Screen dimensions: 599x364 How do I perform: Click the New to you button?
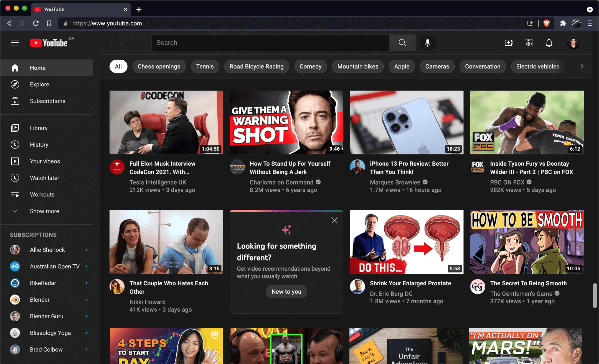[286, 292]
